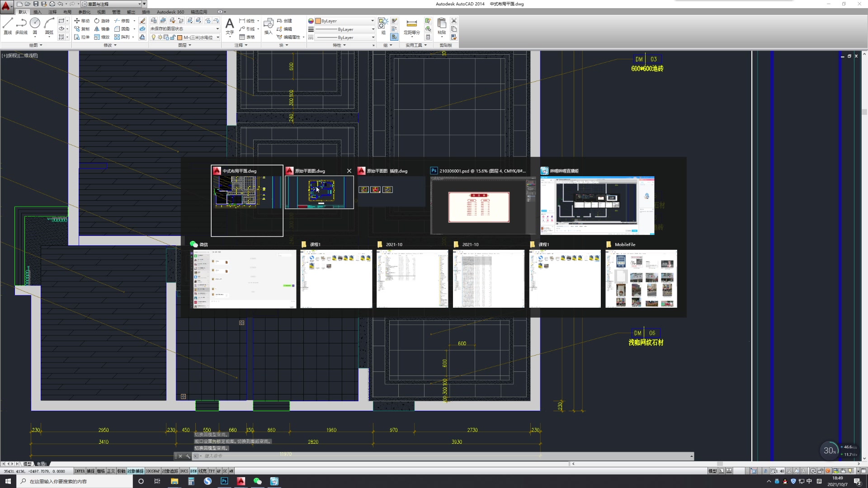Expand the Annotation (注释) panel
The height and width of the screenshot is (488, 868).
(x=241, y=45)
